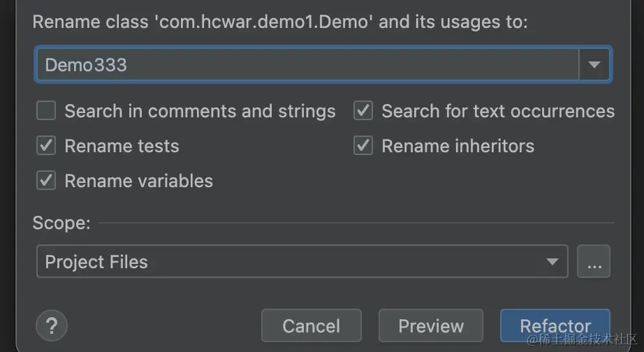Open the scope browse ellipsis button
Viewport: 644px width, 352px height.
[594, 262]
